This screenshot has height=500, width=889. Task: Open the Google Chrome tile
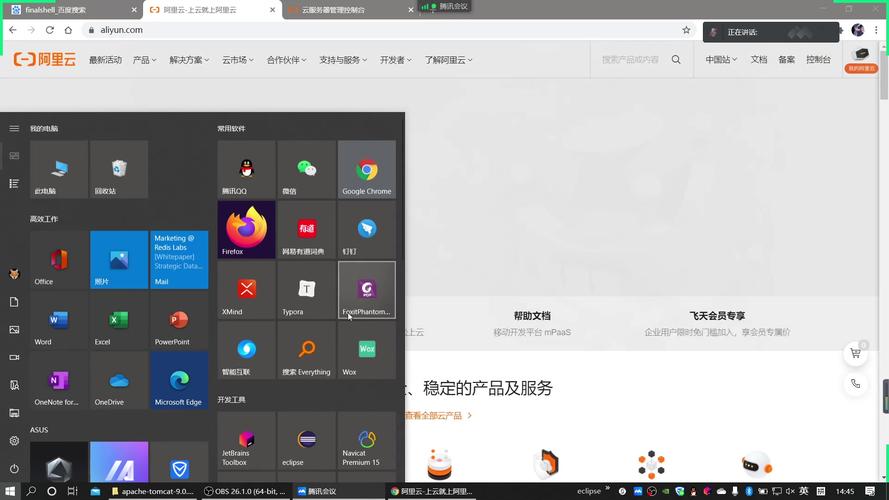tap(367, 170)
